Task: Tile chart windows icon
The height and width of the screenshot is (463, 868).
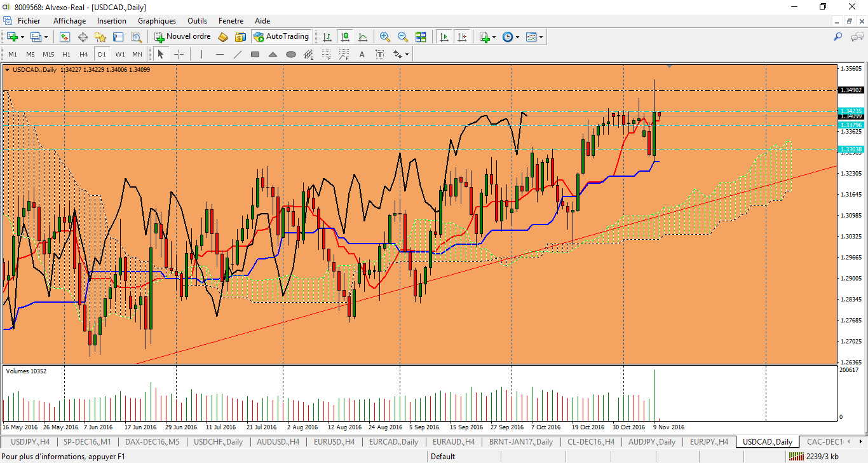Action: click(x=421, y=37)
